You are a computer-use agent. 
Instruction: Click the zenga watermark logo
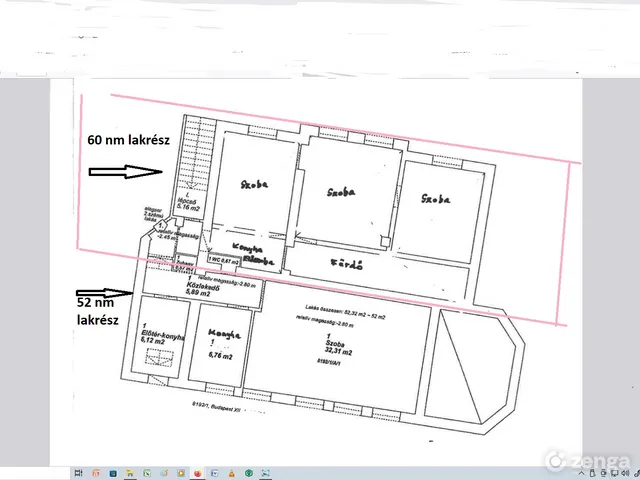point(590,459)
